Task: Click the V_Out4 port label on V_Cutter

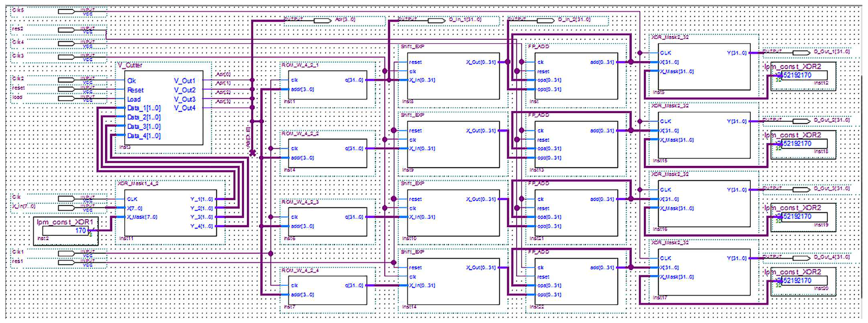Action: point(185,108)
